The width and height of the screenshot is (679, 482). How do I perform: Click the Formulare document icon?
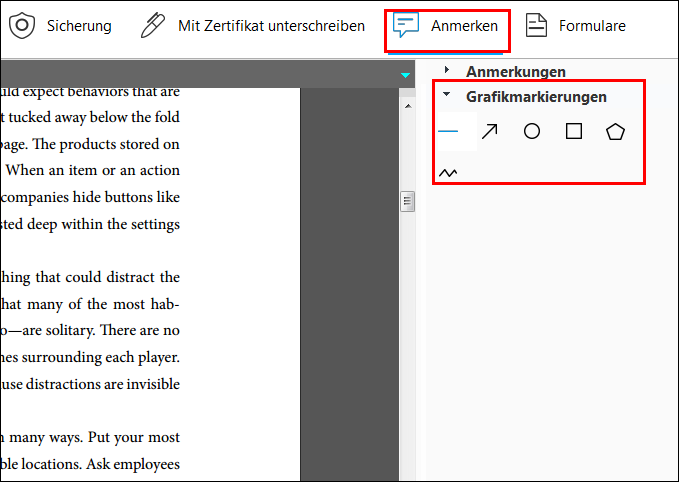tap(536, 25)
